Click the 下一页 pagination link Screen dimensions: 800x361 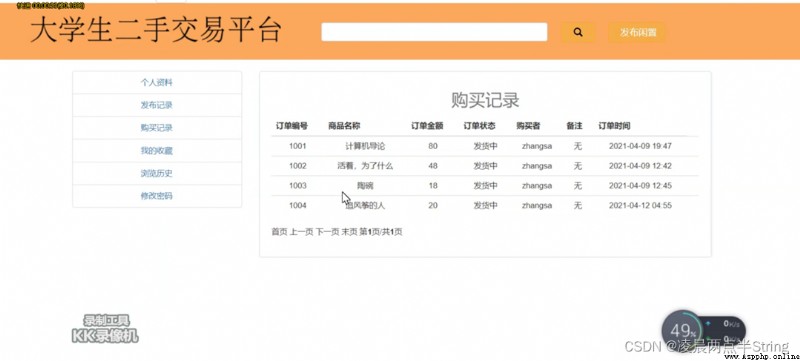point(327,232)
